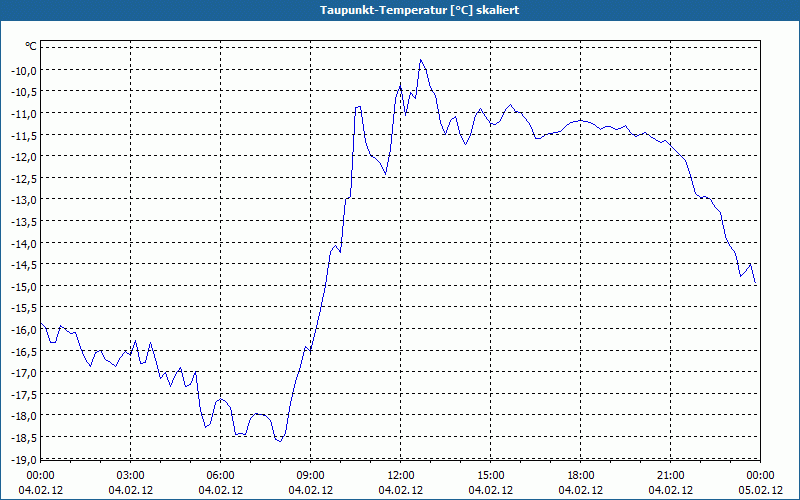Select the -18,5 y-axis label
This screenshot has width=800, height=500.
tap(23, 438)
